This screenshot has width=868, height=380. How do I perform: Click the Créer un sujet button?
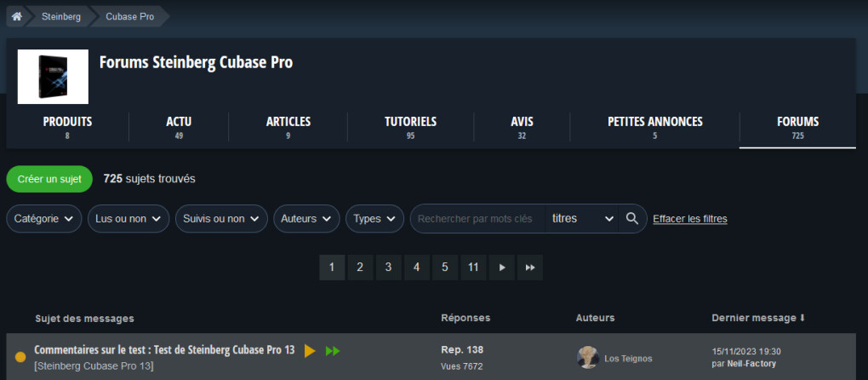click(49, 179)
